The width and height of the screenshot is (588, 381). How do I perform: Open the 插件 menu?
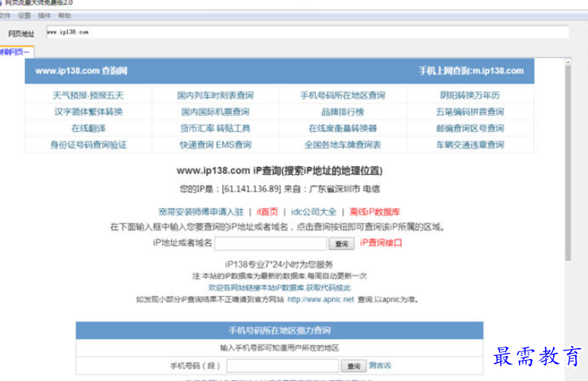(x=44, y=16)
